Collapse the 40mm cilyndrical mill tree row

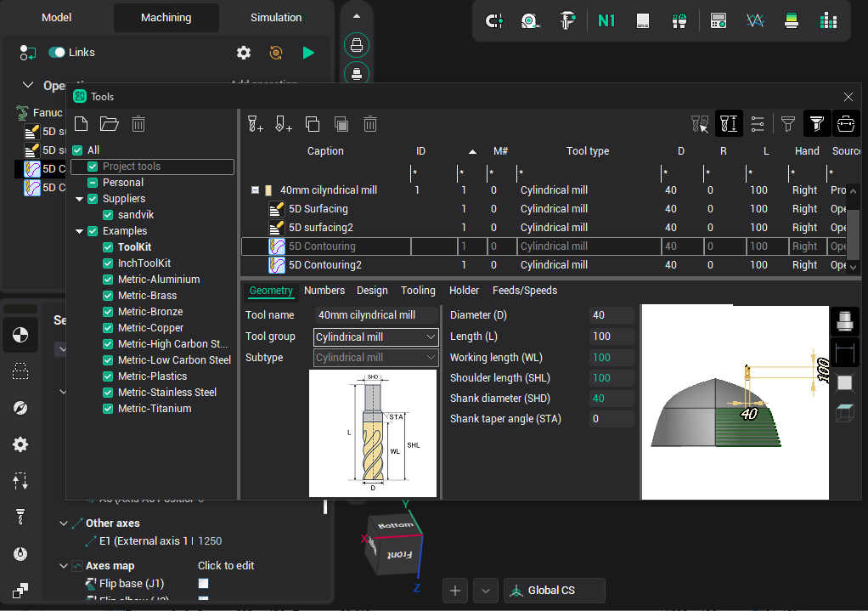click(255, 190)
